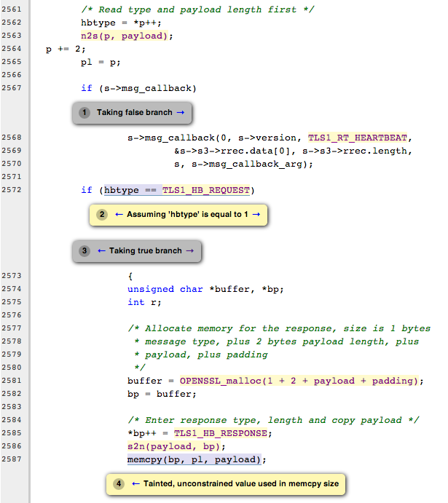
Task: Click the right arrow after 'equal to 1'
Action: point(256,215)
